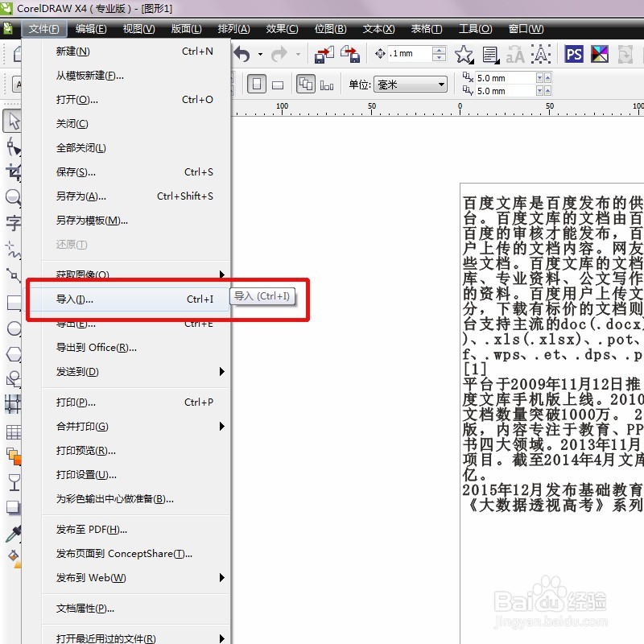Select the Polygon tool
644x644 pixels.
point(14,354)
